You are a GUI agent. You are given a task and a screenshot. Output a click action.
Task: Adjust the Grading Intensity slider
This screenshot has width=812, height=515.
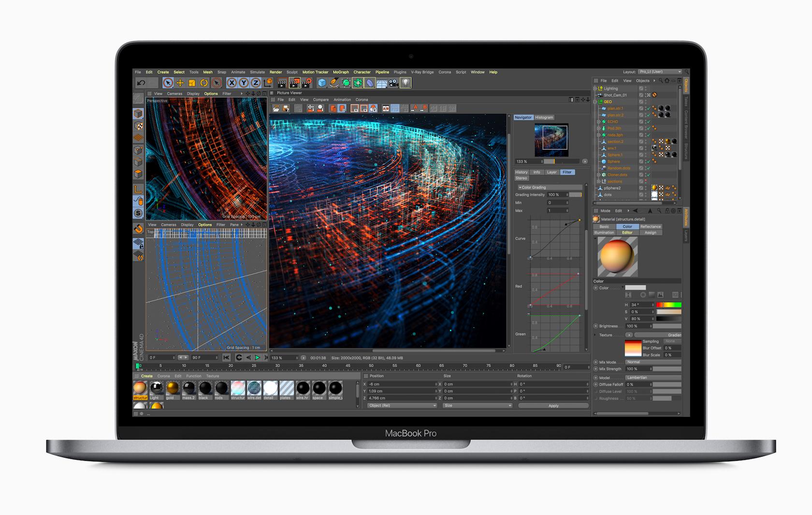[x=575, y=195]
